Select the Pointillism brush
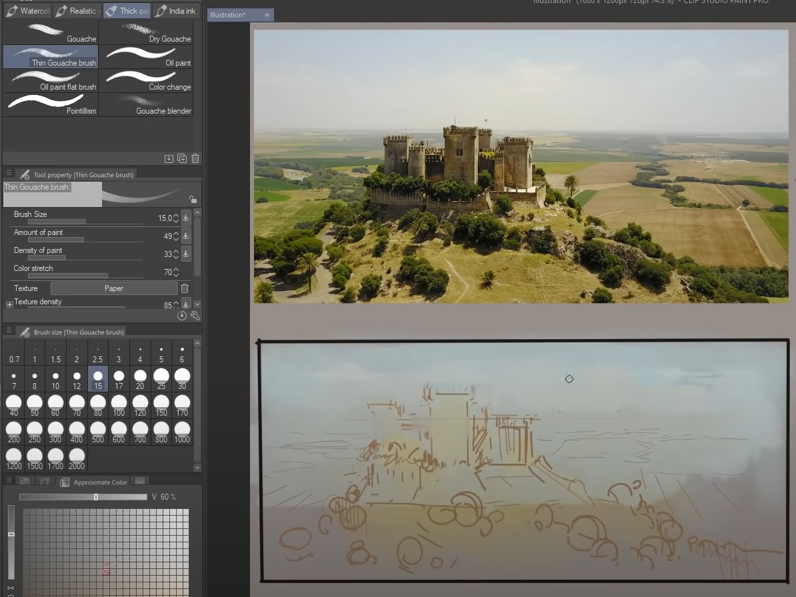796x597 pixels. click(50, 105)
